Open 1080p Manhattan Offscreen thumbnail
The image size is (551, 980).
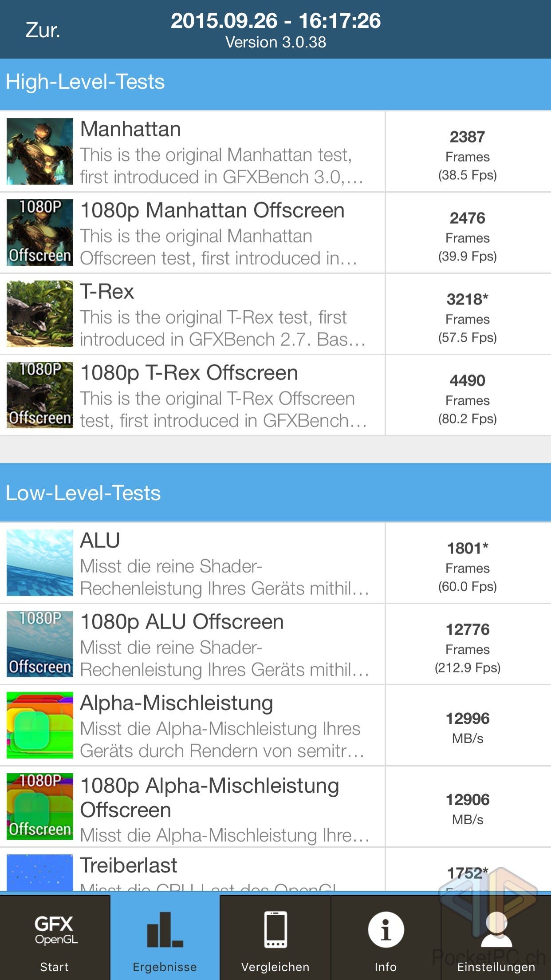point(40,233)
